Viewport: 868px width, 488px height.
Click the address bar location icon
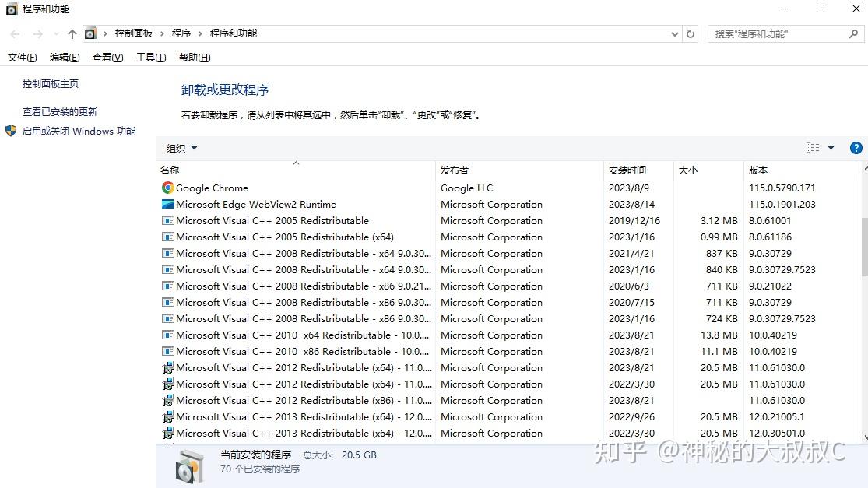(x=90, y=33)
